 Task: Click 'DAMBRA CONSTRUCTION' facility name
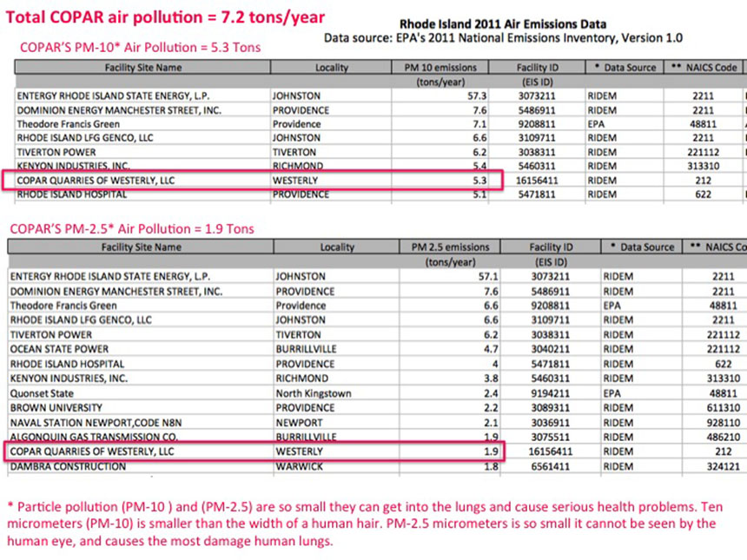point(68,466)
